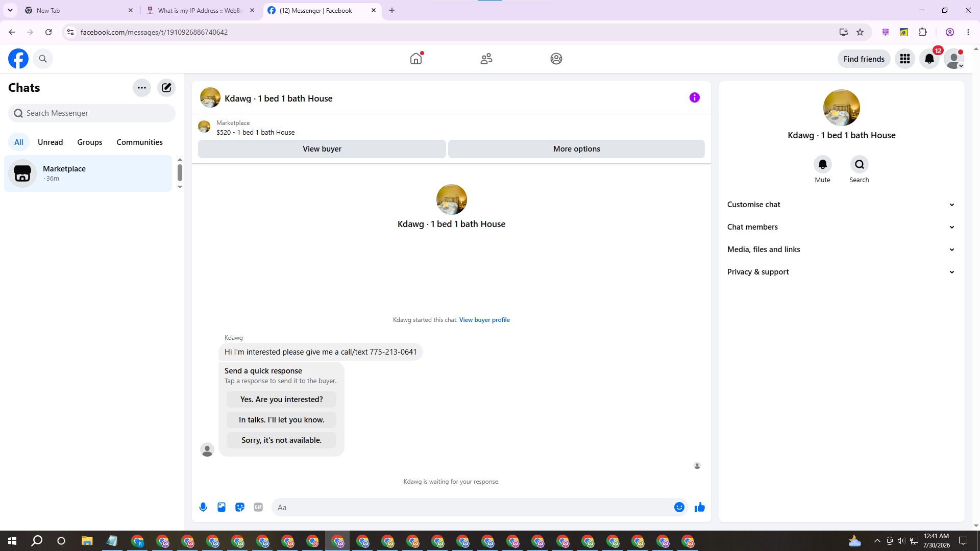Select the Communities chats filter
Image resolution: width=980 pixels, height=551 pixels.
(x=139, y=142)
